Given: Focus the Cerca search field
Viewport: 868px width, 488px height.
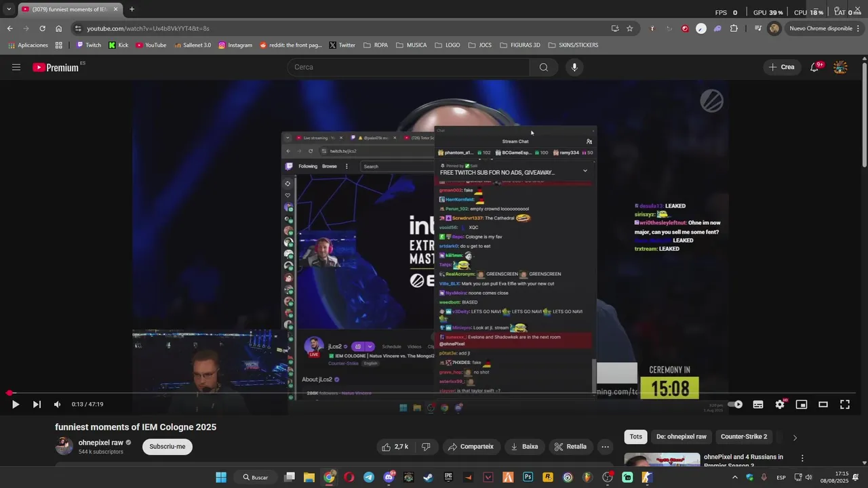Looking at the screenshot, I should (408, 67).
